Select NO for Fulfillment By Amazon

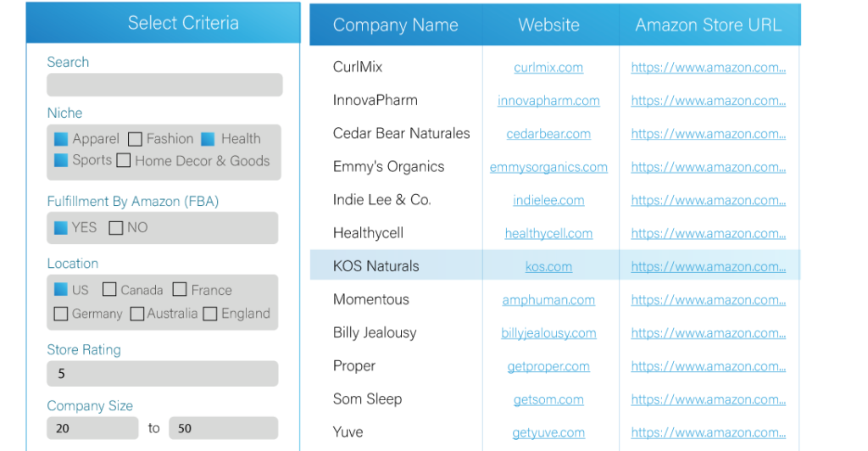(116, 227)
